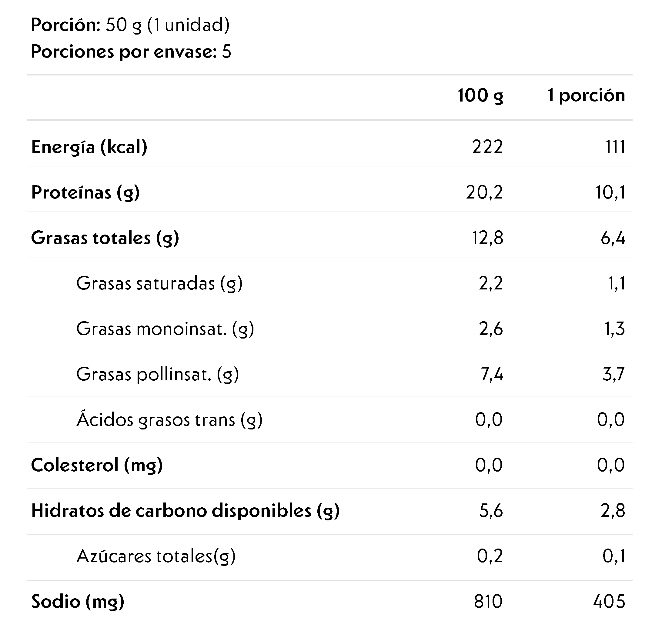Screen dimensions: 672x641
Task: Click the 222 energy value
Action: click(487, 147)
